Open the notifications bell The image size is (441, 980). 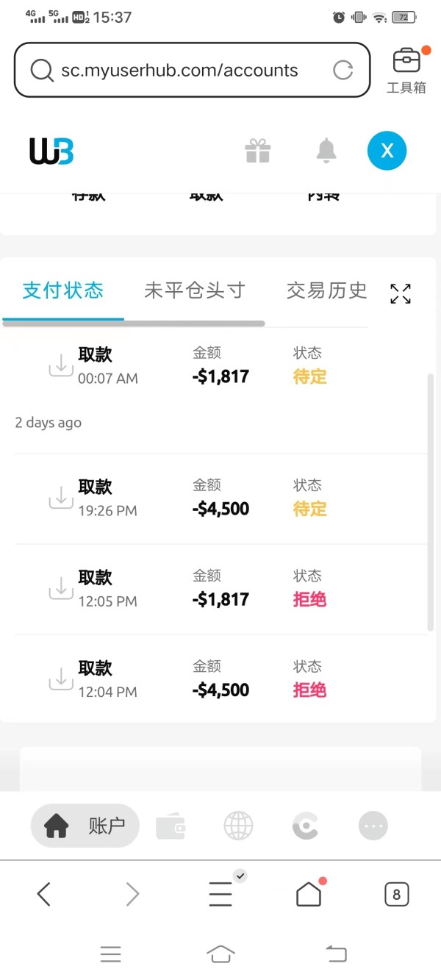(x=326, y=151)
